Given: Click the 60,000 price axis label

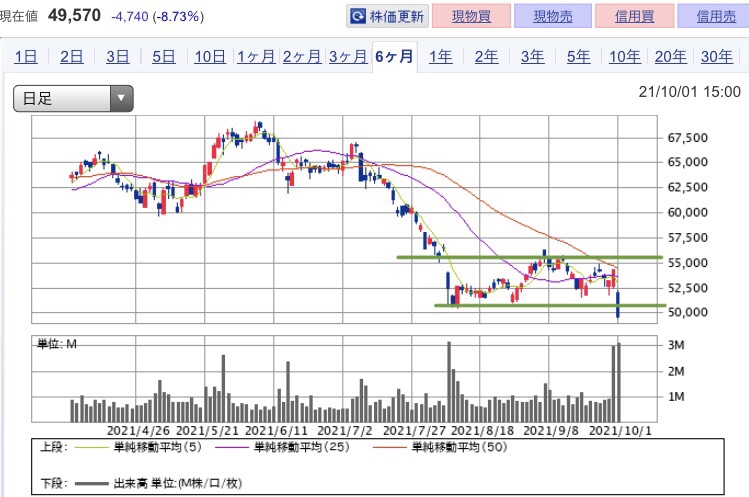Looking at the screenshot, I should pos(687,212).
